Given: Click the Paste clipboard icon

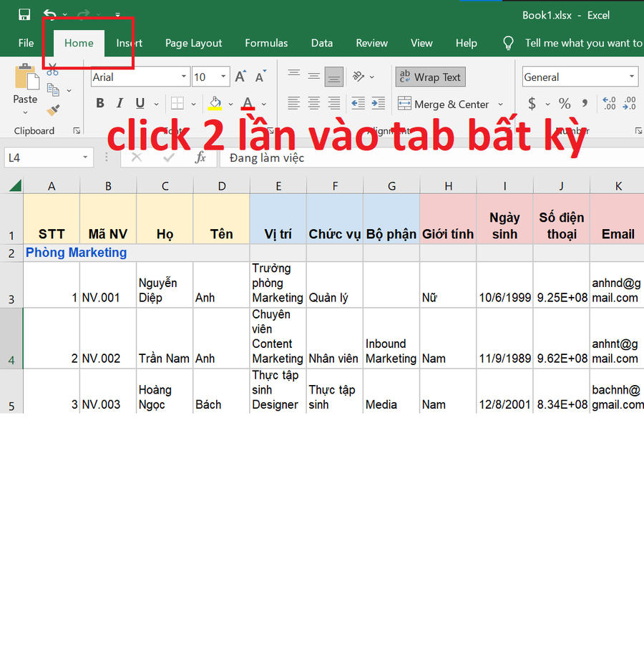Looking at the screenshot, I should (26, 77).
